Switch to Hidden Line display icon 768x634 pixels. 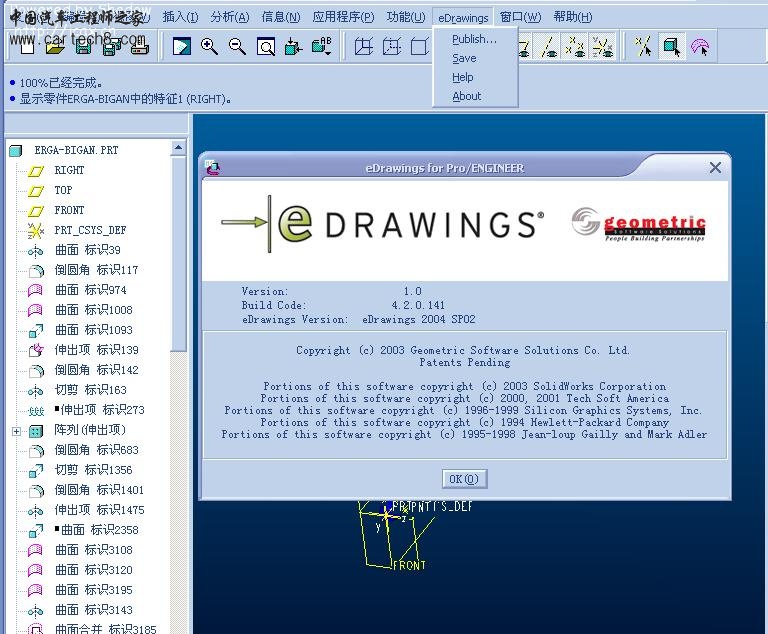point(392,47)
